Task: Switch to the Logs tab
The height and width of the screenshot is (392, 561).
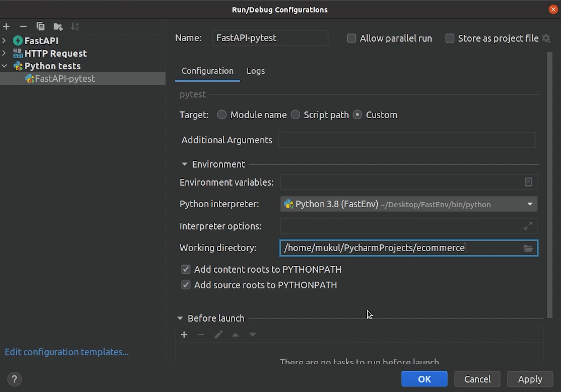Action: [255, 71]
